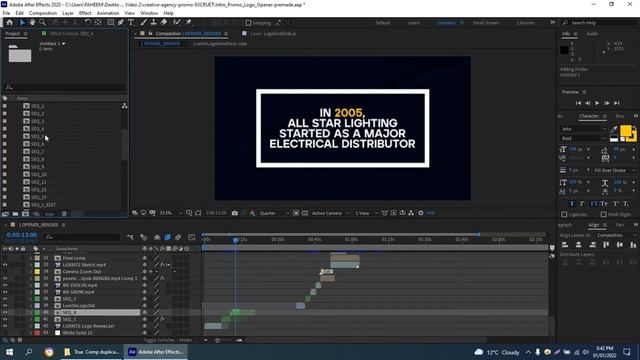Select the Selection (arrow) tool
The width and height of the screenshot is (640, 360).
pos(22,22)
